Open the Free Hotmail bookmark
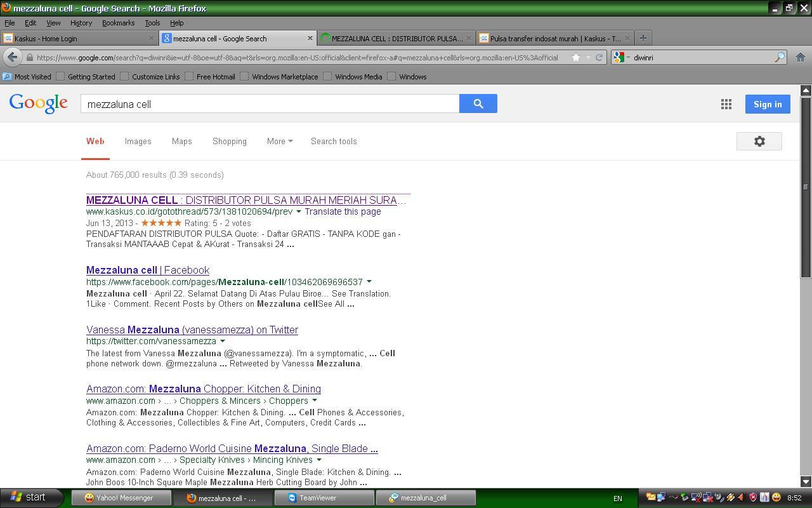 point(210,76)
